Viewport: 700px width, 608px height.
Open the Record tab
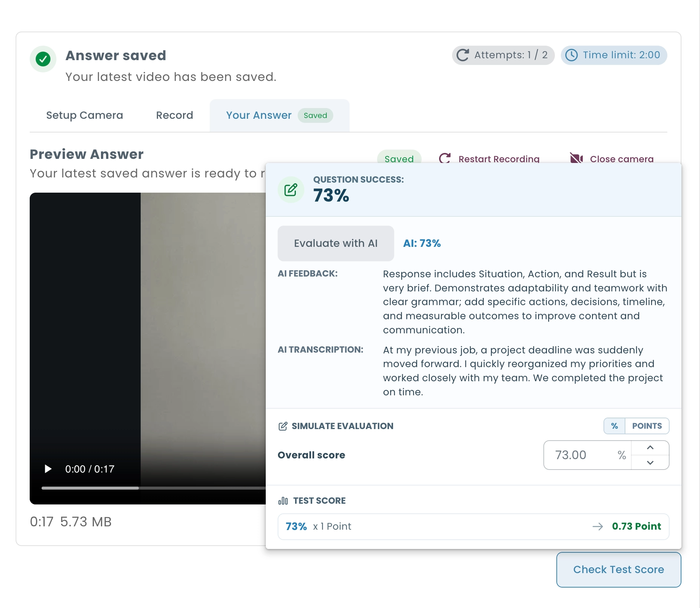click(x=174, y=115)
